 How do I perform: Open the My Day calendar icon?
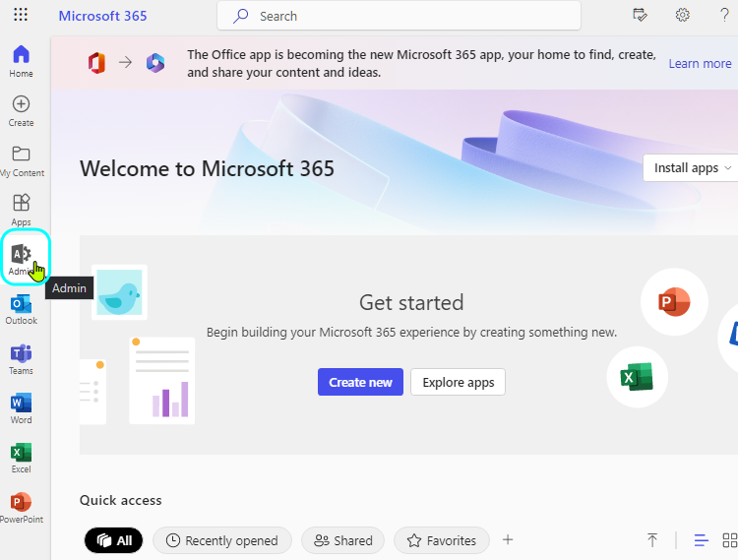641,15
